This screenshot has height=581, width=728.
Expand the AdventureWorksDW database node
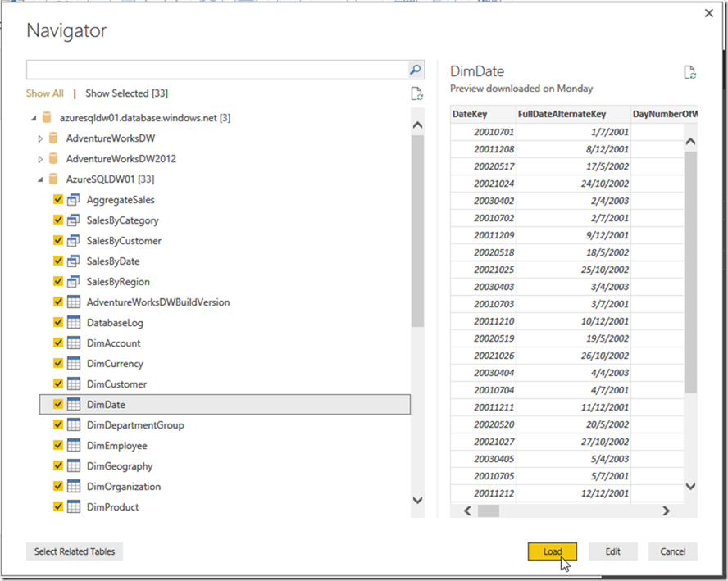[x=40, y=138]
